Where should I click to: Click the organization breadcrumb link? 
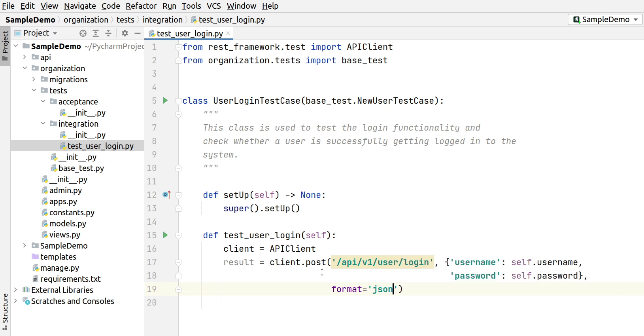86,20
